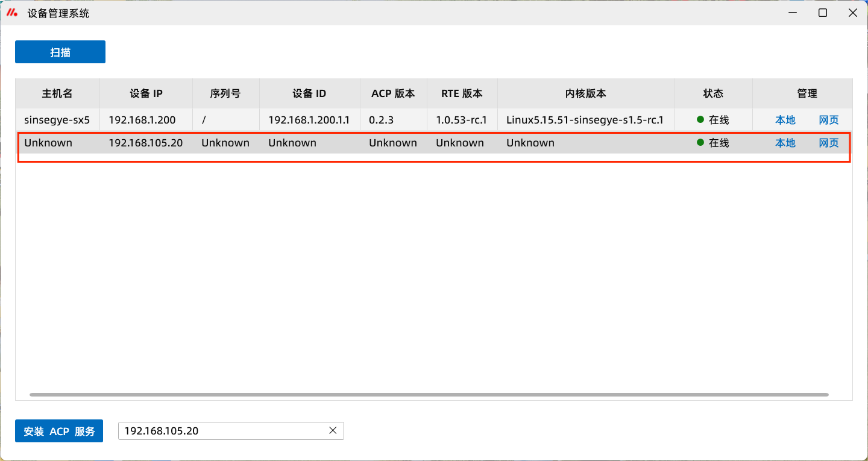Click the 内核版本 column header

pyautogui.click(x=585, y=93)
